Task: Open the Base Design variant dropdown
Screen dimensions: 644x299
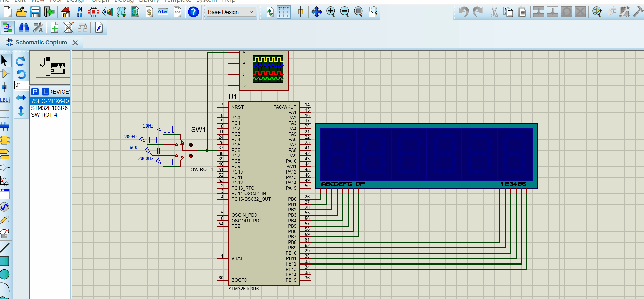Action: coord(231,12)
